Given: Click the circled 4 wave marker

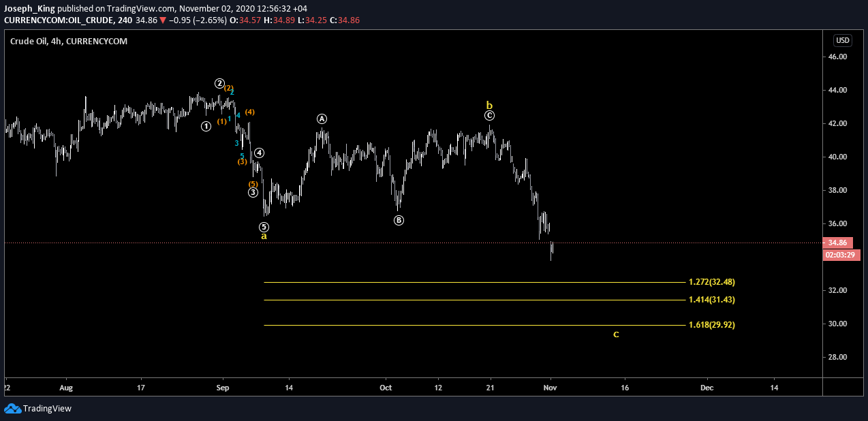Looking at the screenshot, I should pos(260,153).
